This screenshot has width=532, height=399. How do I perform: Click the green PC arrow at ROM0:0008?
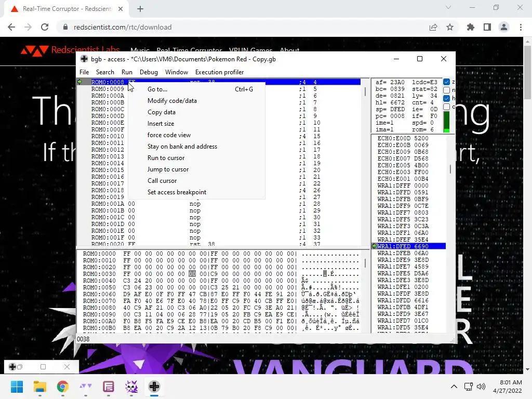coord(80,82)
